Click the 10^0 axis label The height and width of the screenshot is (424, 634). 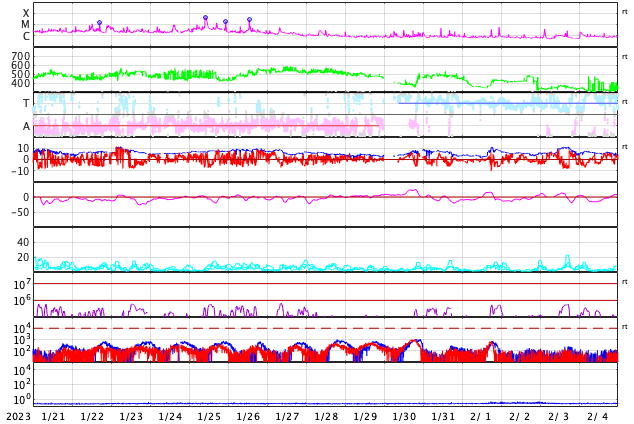click(22, 400)
